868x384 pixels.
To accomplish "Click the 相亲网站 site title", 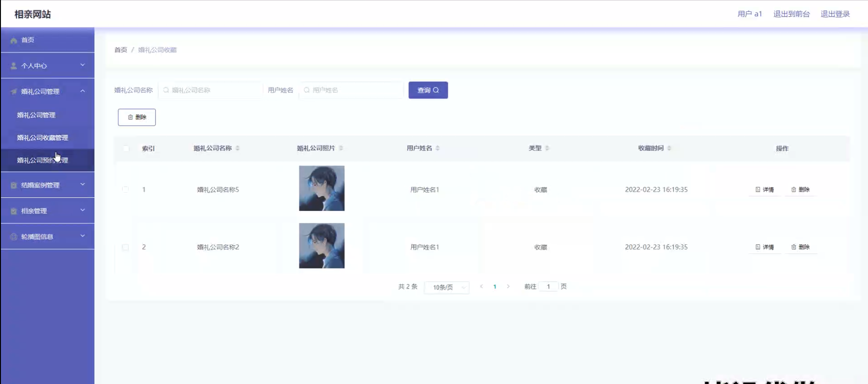I will (x=33, y=14).
